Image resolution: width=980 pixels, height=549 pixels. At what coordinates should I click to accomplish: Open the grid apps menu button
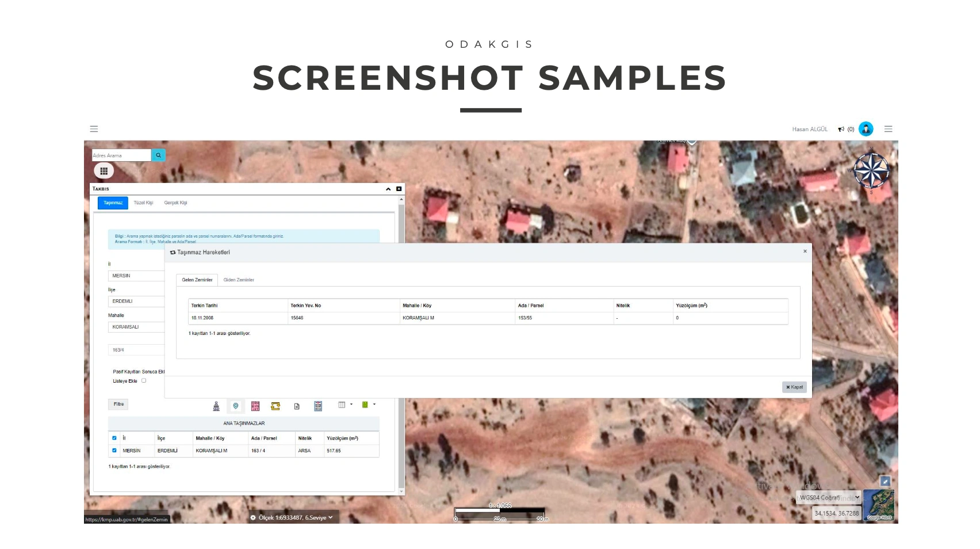tap(104, 171)
